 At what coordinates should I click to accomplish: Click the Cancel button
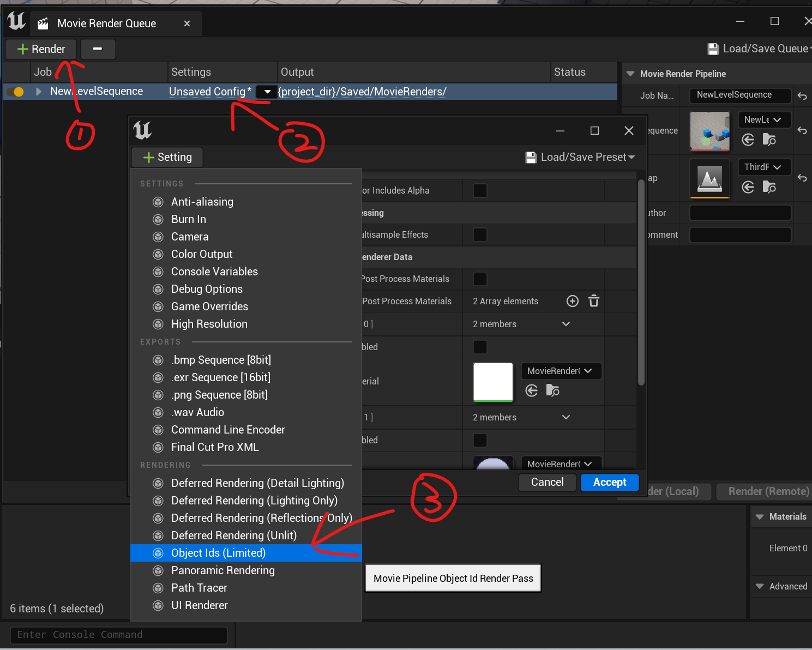pyautogui.click(x=547, y=482)
